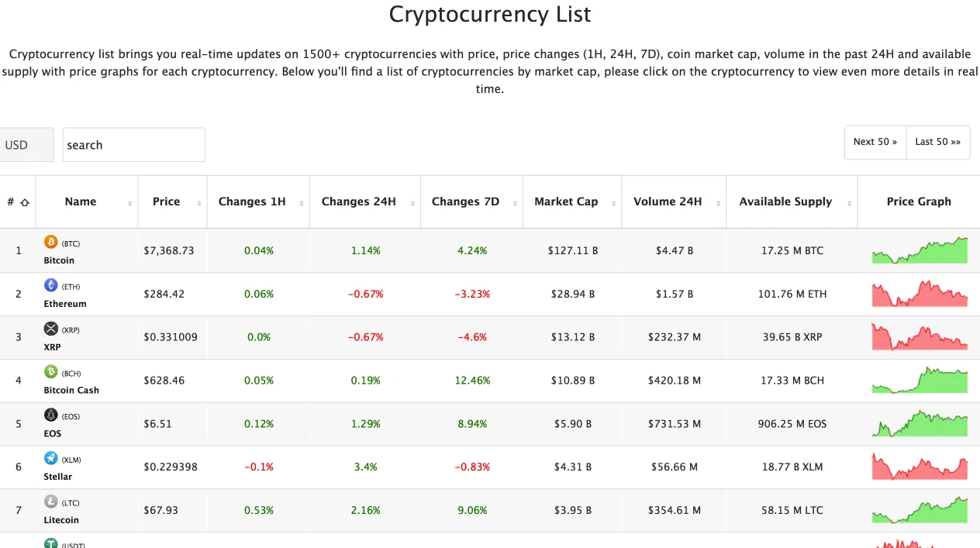Click Bitcoin's green price graph
The width and height of the screenshot is (980, 548).
pos(919,250)
